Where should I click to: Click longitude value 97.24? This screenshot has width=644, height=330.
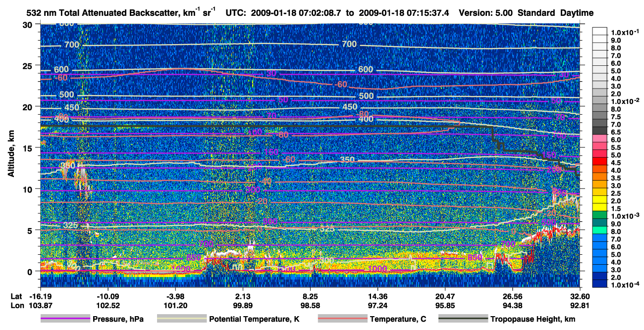click(377, 305)
